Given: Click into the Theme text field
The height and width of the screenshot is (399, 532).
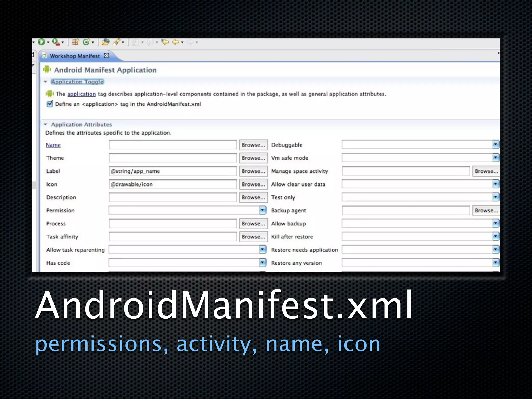Looking at the screenshot, I should [x=173, y=158].
